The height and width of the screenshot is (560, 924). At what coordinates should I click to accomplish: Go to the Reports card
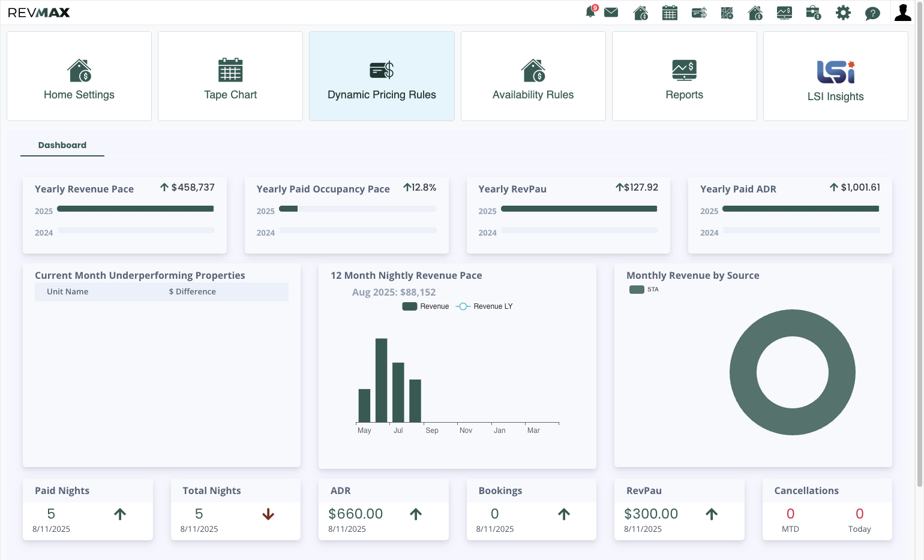pos(685,76)
